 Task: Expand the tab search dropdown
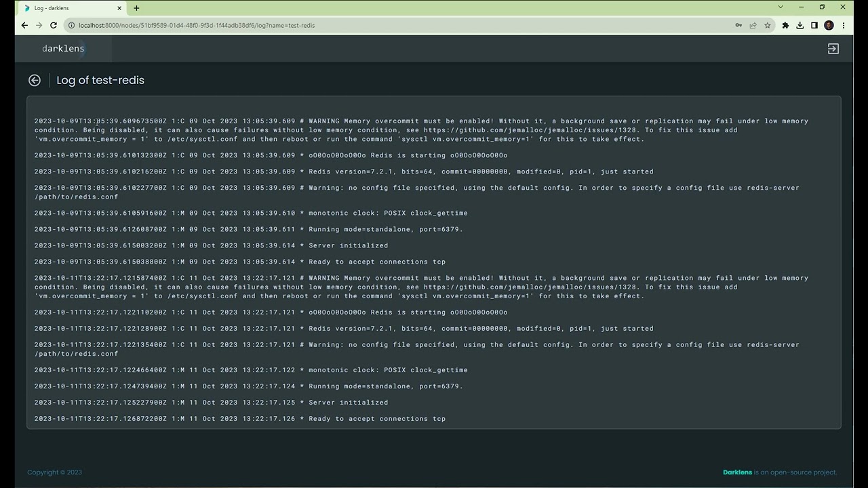pyautogui.click(x=781, y=7)
